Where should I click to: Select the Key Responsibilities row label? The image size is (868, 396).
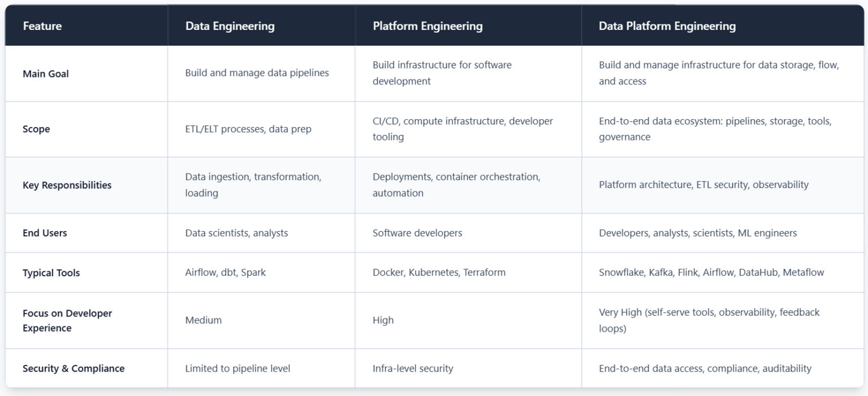click(67, 185)
